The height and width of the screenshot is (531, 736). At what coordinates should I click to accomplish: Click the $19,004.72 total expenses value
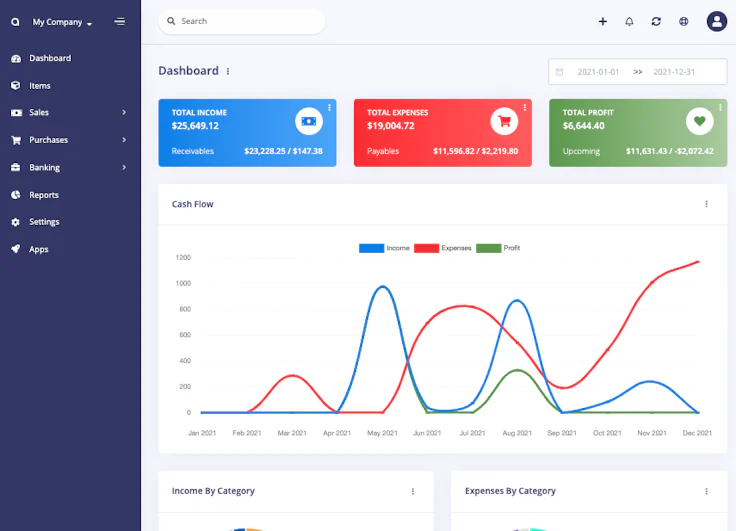click(x=391, y=126)
